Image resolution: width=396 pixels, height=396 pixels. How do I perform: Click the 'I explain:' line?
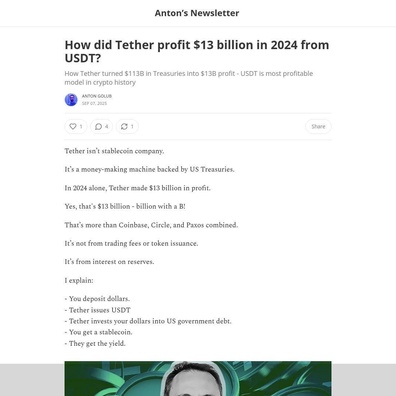tap(79, 280)
